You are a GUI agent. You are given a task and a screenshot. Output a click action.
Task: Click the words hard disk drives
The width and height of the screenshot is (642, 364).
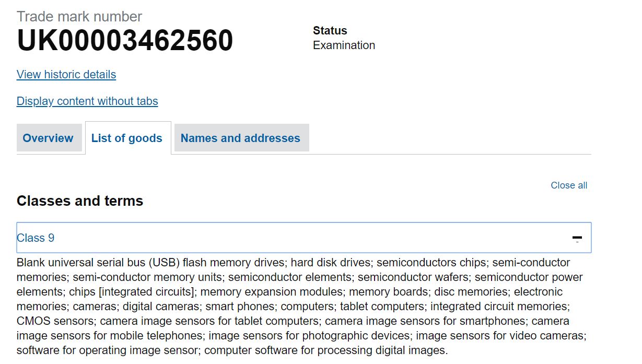coord(330,262)
